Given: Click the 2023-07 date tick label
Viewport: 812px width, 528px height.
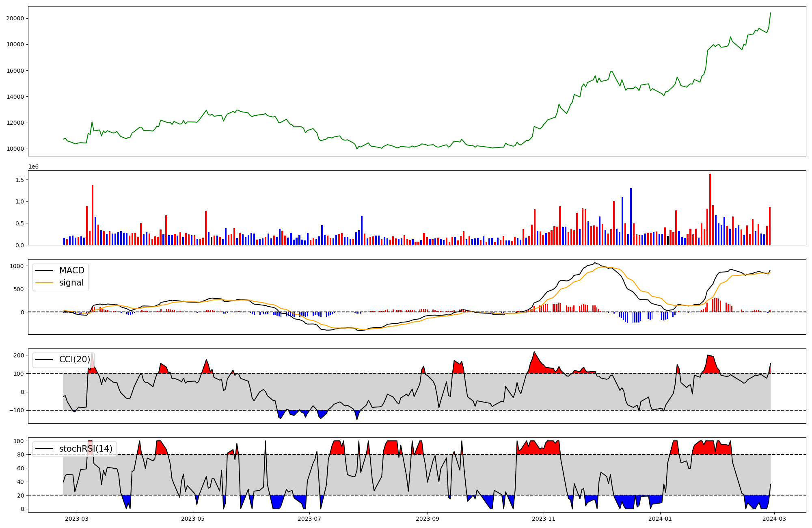Looking at the screenshot, I should point(309,519).
